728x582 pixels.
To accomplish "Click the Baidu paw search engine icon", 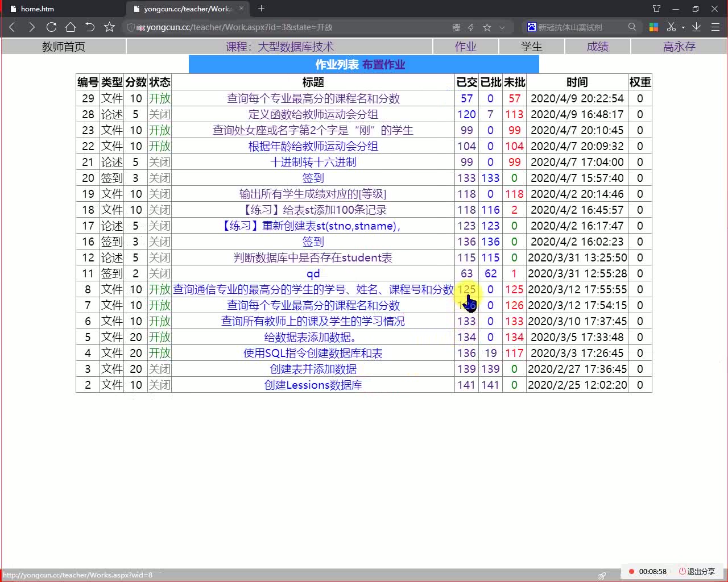I will (x=532, y=27).
